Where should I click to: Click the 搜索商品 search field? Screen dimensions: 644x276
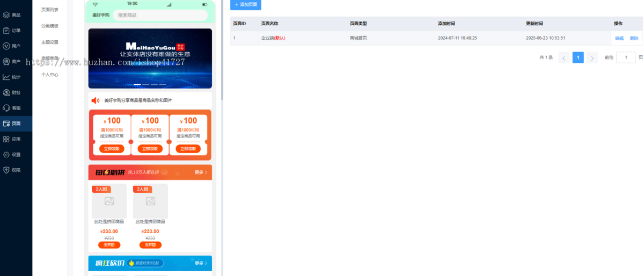pos(161,15)
